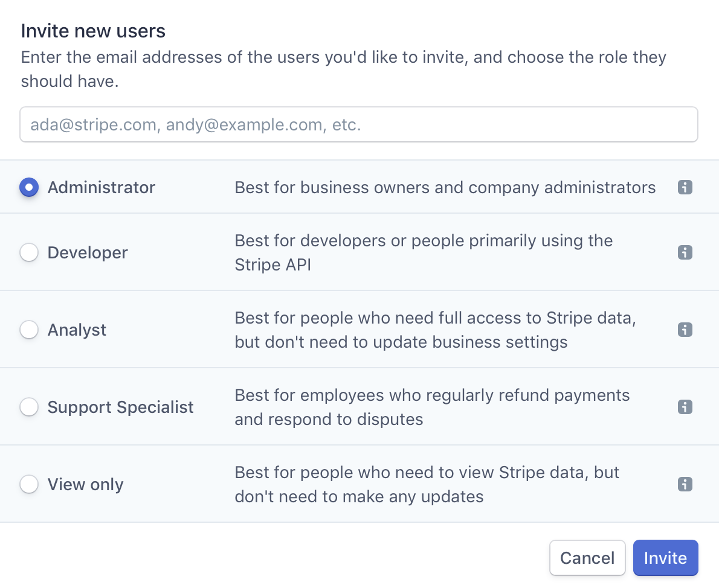Click the refund payments description text
This screenshot has width=719, height=588.
pos(432,407)
